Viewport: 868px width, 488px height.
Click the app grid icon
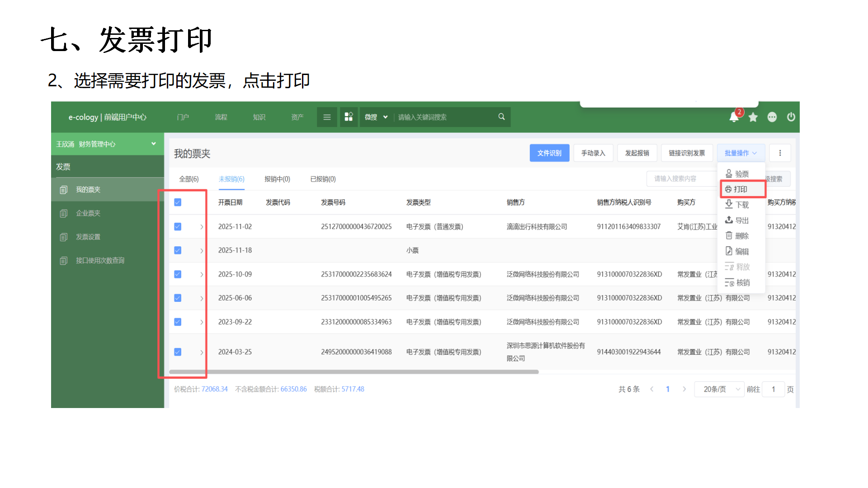(x=349, y=117)
